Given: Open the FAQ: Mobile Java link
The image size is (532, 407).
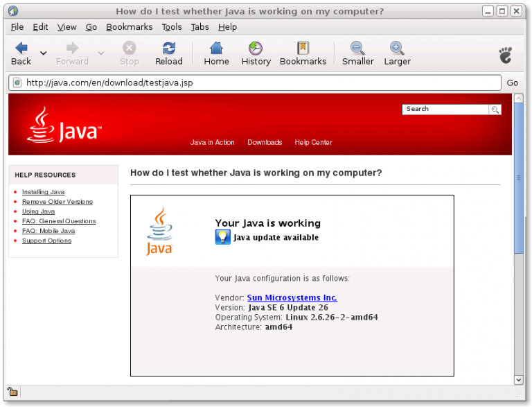Looking at the screenshot, I should (x=48, y=231).
